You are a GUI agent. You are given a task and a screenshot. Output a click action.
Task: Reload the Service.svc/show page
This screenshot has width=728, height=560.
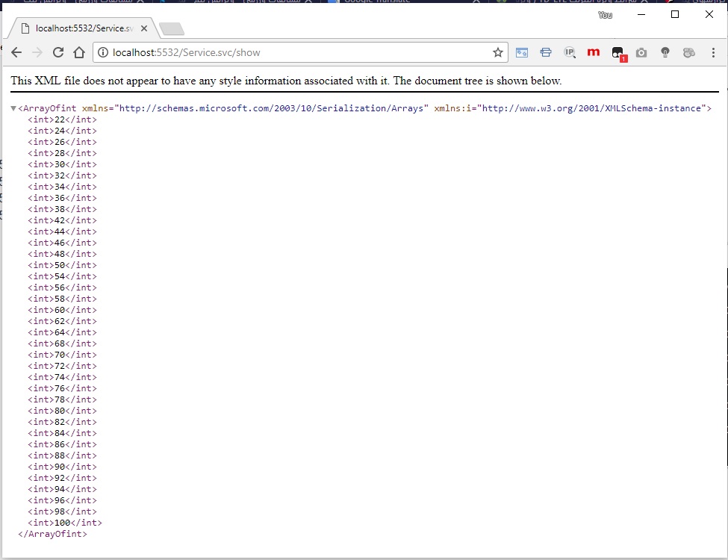[58, 52]
